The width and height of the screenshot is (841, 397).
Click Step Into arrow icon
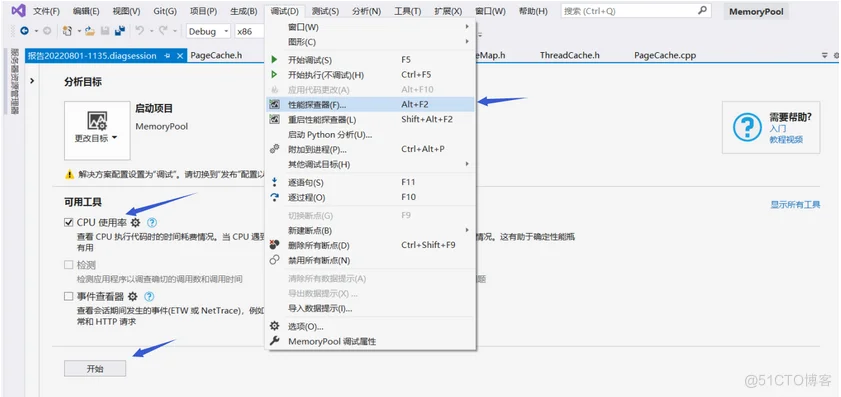click(x=275, y=182)
